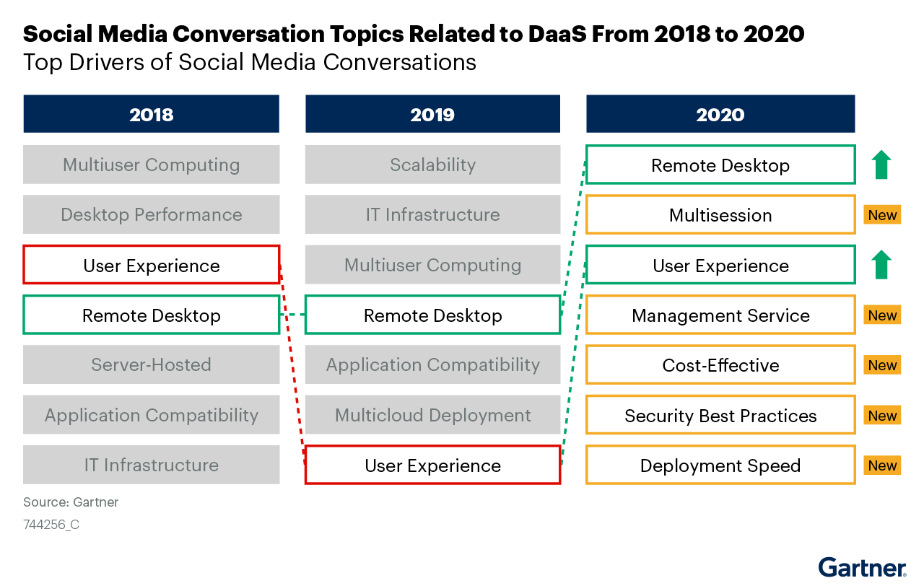This screenshot has width=924, height=586.
Task: Click the Deployment Speed box
Action: click(720, 465)
